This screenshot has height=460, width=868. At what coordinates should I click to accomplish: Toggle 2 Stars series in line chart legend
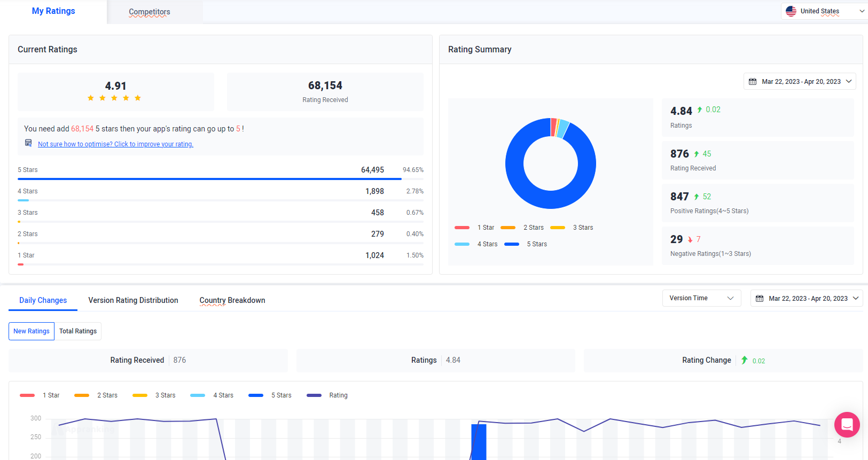tap(96, 395)
